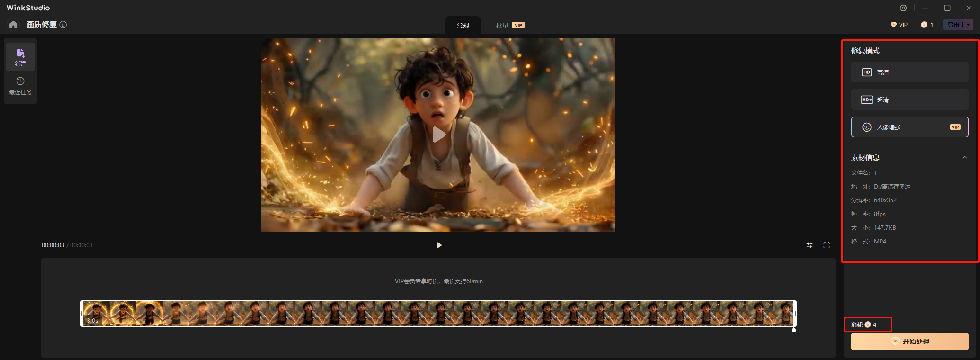This screenshot has width=980, height=360.
Task: Open the compare adjustment sliders icon
Action: pyautogui.click(x=810, y=245)
